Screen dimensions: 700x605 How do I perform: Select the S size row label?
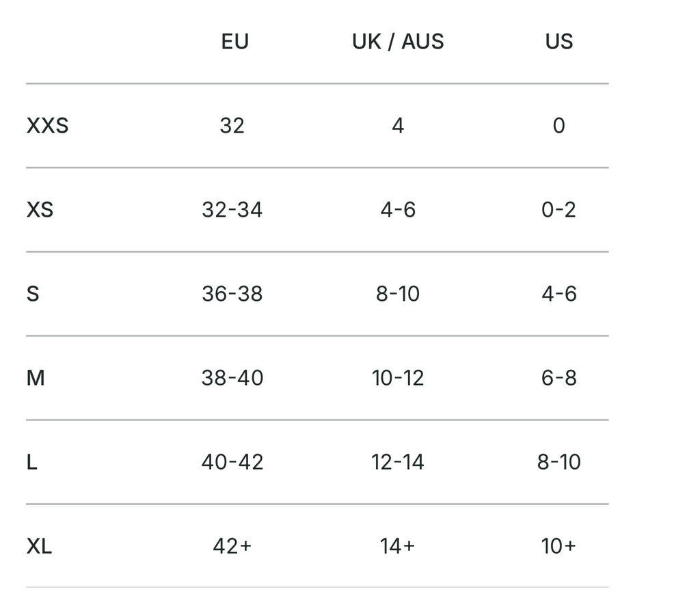pos(33,294)
